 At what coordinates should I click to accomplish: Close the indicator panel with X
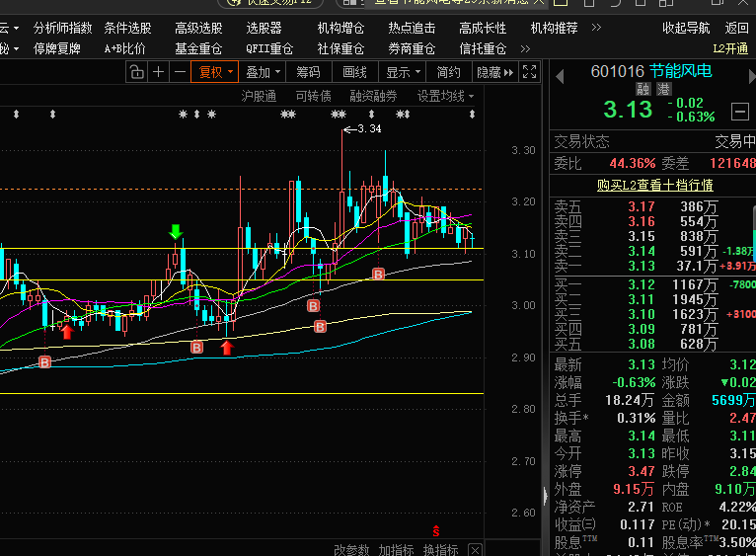coord(475,550)
